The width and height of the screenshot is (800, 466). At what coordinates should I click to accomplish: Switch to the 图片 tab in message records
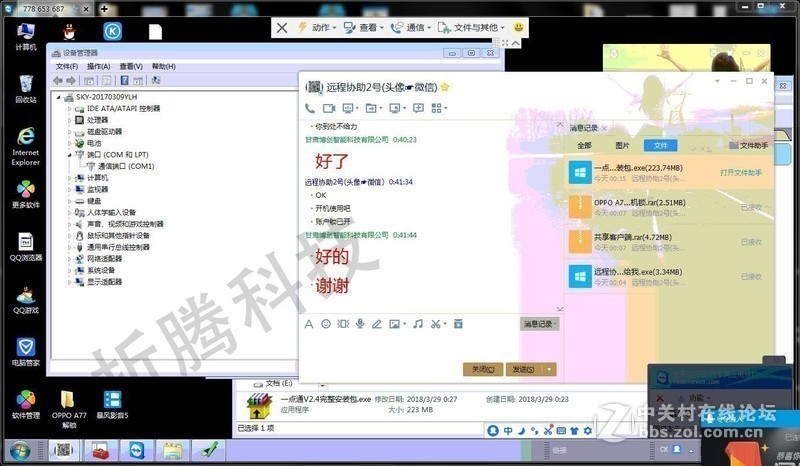tap(622, 145)
